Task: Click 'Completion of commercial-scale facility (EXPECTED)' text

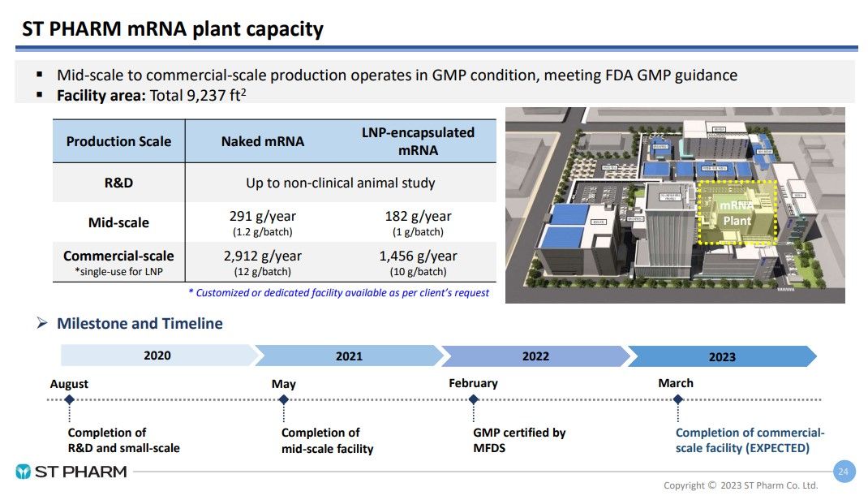Action: [750, 440]
